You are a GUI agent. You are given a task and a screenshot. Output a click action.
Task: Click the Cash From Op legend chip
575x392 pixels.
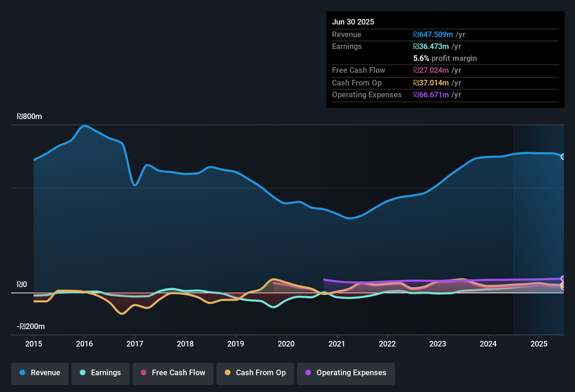tap(255, 373)
